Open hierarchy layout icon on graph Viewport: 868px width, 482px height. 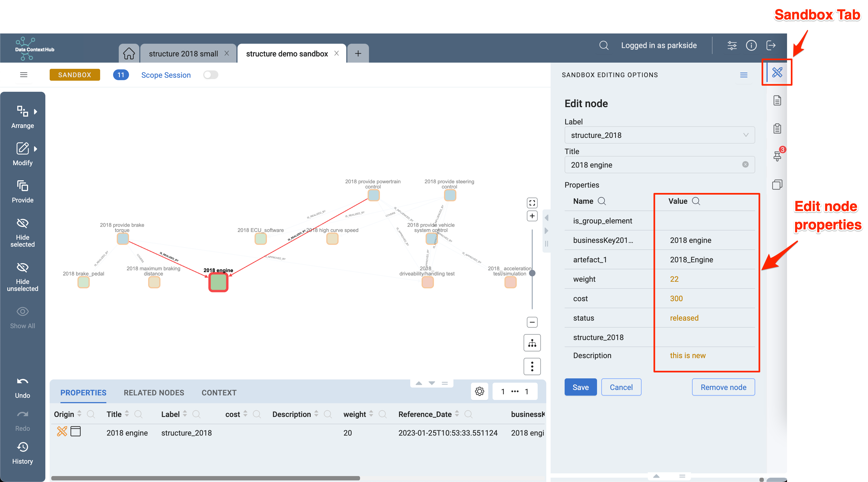(532, 343)
